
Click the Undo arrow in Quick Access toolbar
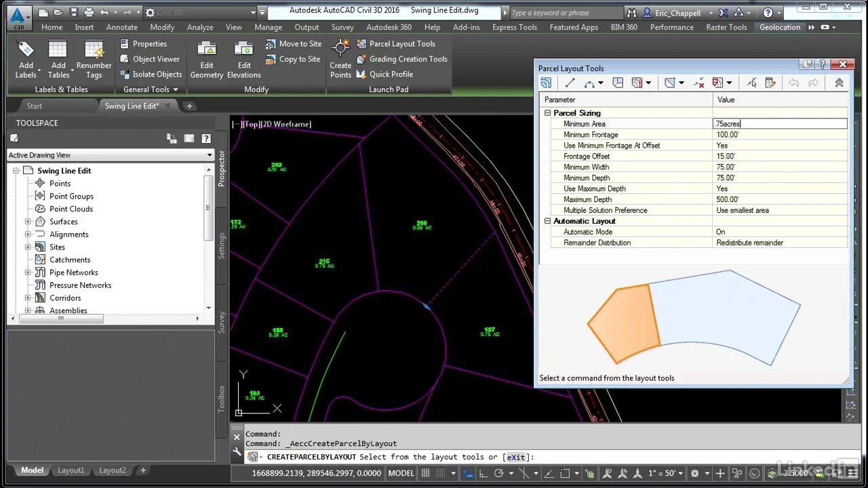[x=104, y=12]
